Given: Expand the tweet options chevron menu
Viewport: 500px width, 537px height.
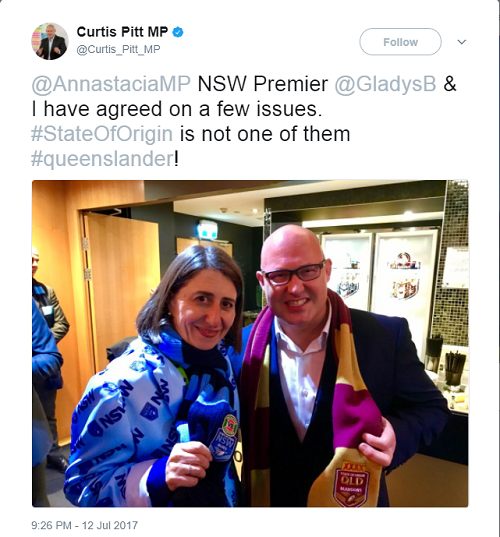Looking at the screenshot, I should click(462, 42).
